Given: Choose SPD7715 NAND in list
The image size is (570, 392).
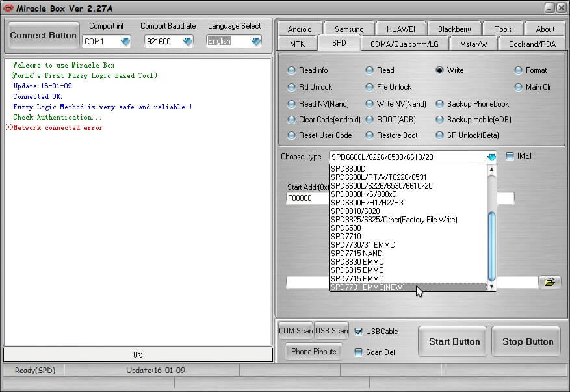Looking at the screenshot, I should tap(408, 254).
